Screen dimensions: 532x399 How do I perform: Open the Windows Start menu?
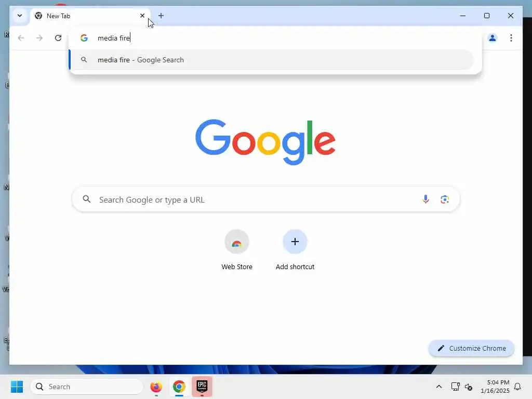[x=17, y=387]
